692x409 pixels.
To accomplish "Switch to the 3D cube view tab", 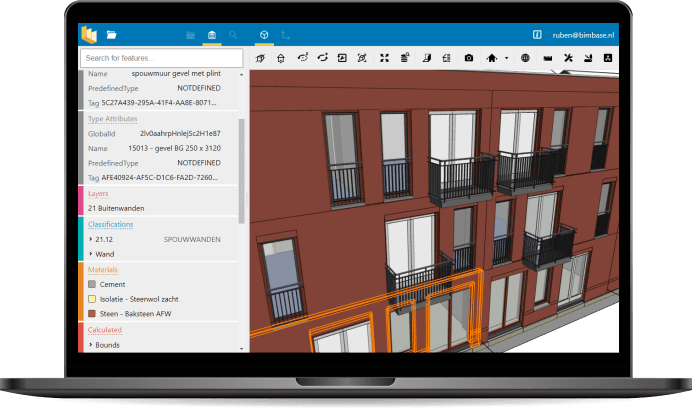I will click(x=264, y=35).
